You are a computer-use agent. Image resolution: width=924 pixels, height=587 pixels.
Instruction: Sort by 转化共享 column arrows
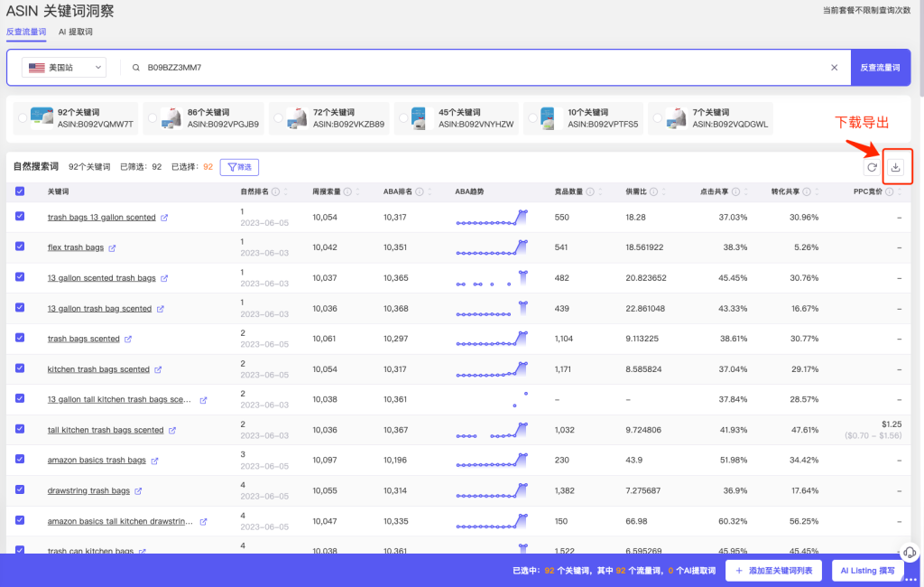tap(817, 191)
